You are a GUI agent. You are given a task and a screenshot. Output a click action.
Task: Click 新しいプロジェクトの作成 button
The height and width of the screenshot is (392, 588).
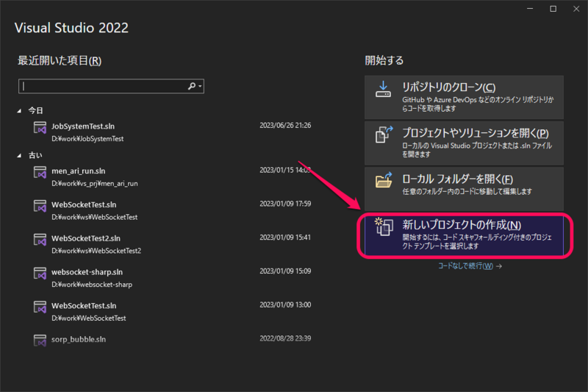[x=464, y=235]
